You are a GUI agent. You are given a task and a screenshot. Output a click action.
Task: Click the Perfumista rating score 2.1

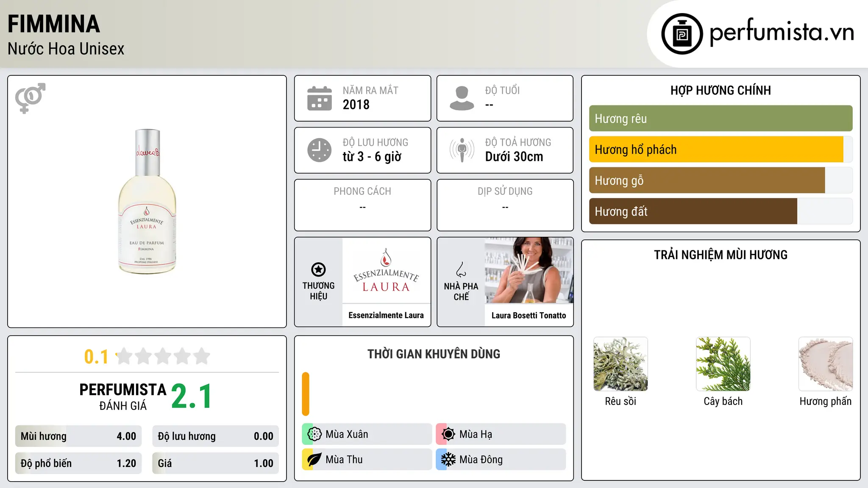(192, 396)
